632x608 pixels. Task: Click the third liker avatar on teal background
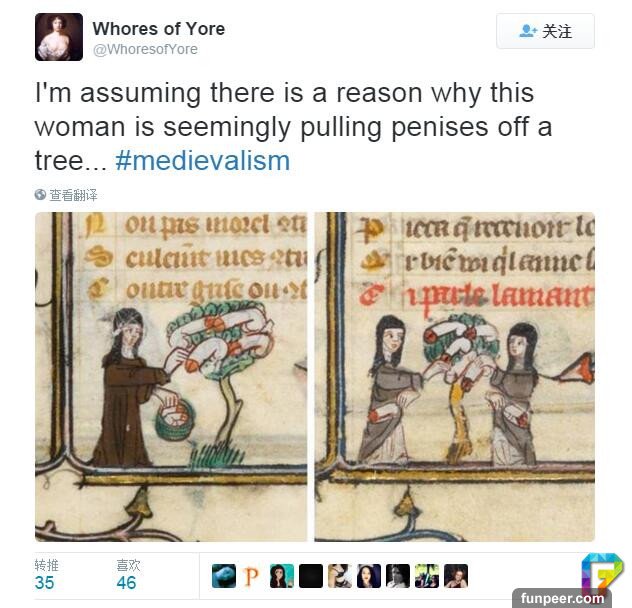(x=282, y=576)
